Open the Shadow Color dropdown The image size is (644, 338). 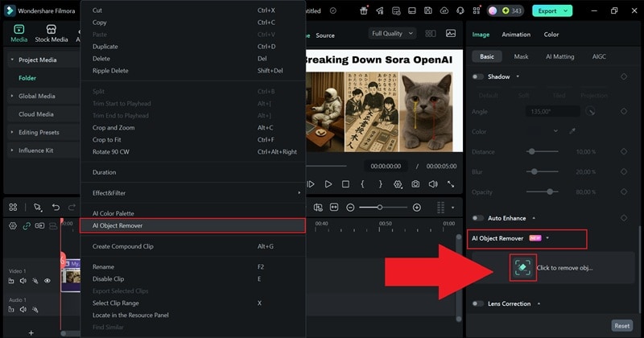click(x=555, y=131)
